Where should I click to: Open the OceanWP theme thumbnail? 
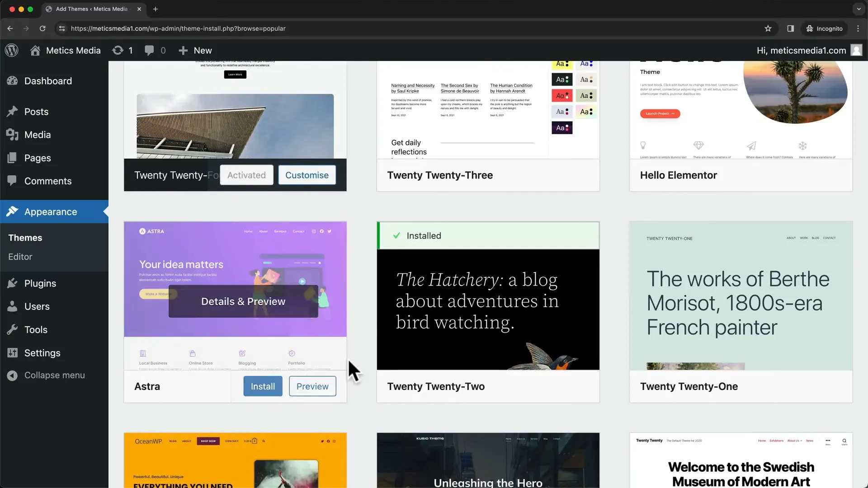point(235,460)
